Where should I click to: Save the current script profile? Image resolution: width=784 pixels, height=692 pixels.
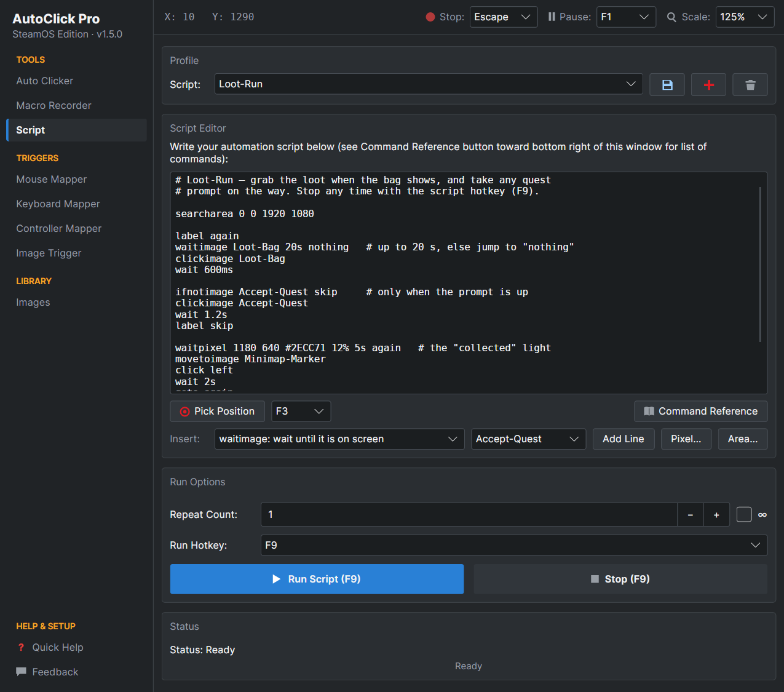click(x=667, y=85)
